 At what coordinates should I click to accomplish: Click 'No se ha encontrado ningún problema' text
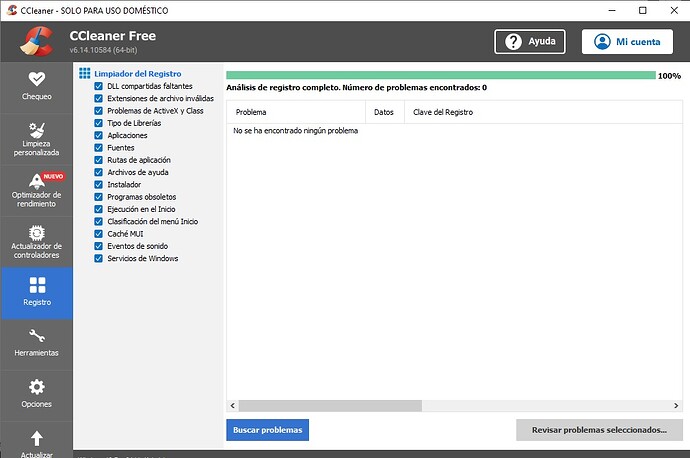coord(296,131)
